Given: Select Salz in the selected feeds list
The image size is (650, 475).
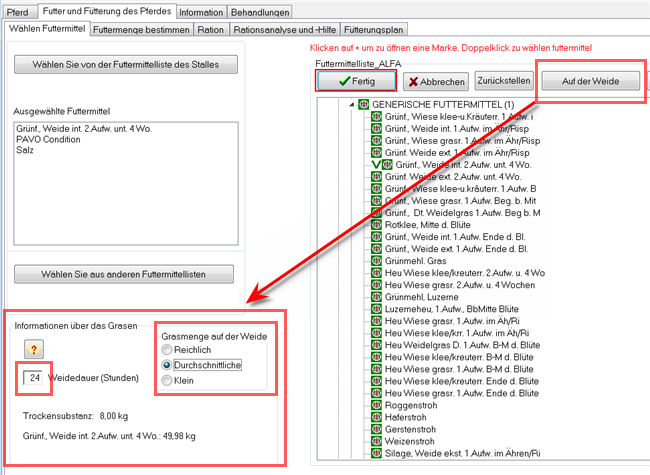Looking at the screenshot, I should [x=25, y=150].
